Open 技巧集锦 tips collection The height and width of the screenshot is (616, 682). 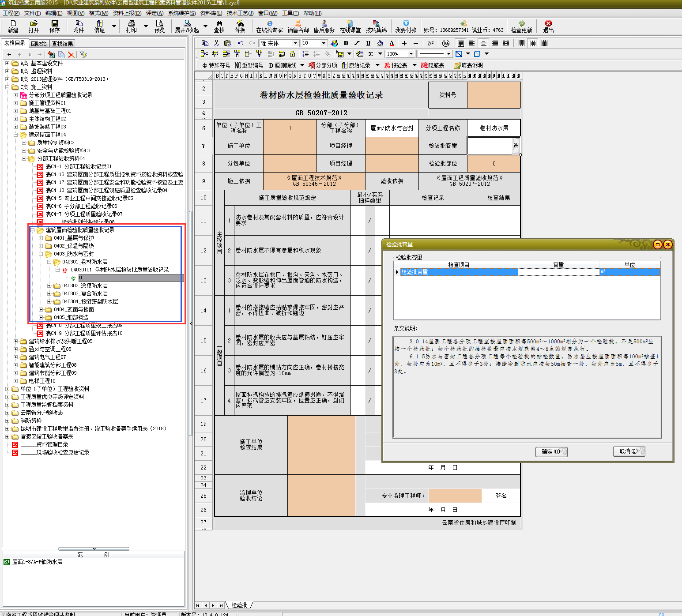[x=376, y=26]
